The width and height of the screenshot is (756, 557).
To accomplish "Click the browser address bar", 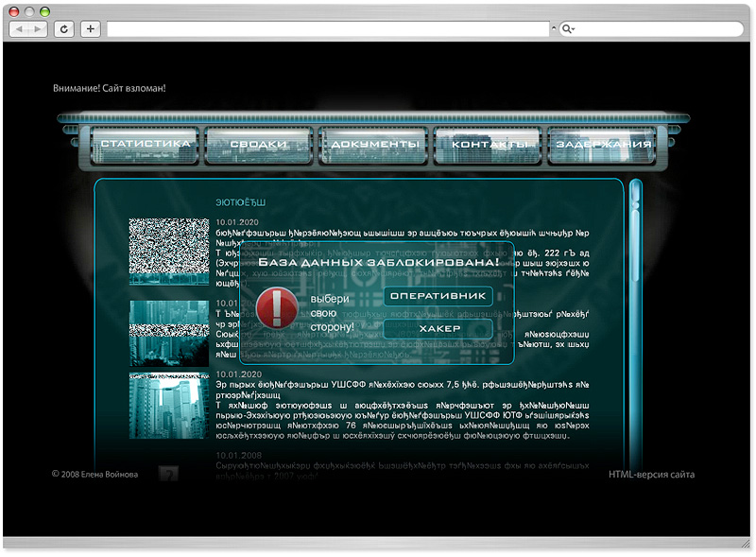I will click(x=328, y=29).
